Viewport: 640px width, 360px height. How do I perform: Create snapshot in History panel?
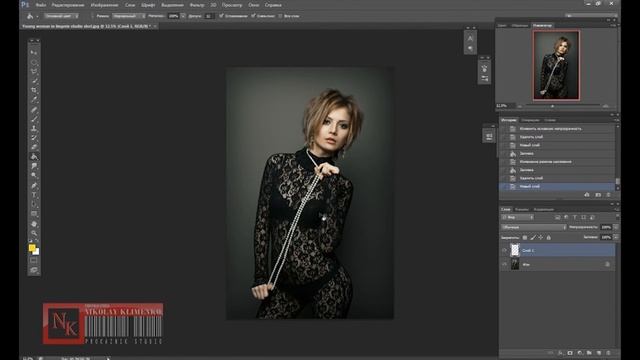pos(598,195)
